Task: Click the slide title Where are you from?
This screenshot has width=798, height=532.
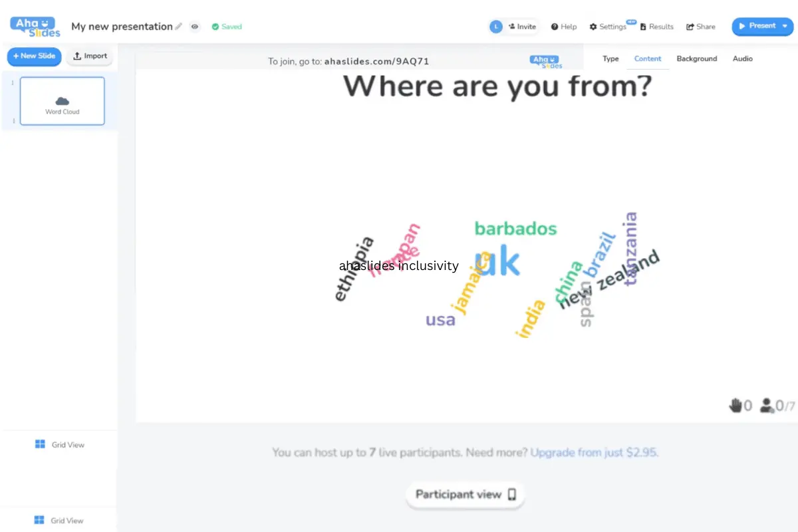Action: pyautogui.click(x=497, y=87)
